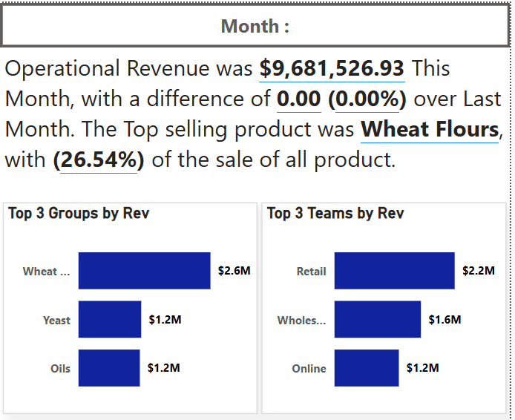Viewport: 515px width, 420px height.
Task: Click the $2.6M data label
Action: pos(234,271)
